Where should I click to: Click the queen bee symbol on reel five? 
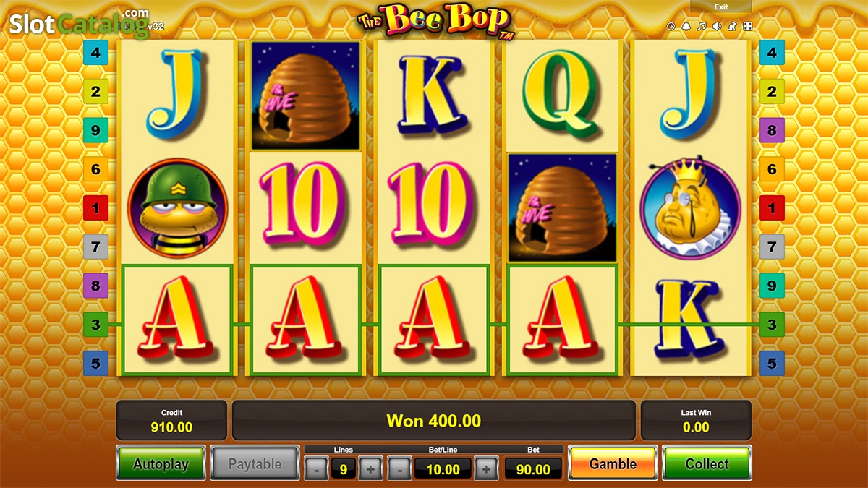pyautogui.click(x=691, y=210)
